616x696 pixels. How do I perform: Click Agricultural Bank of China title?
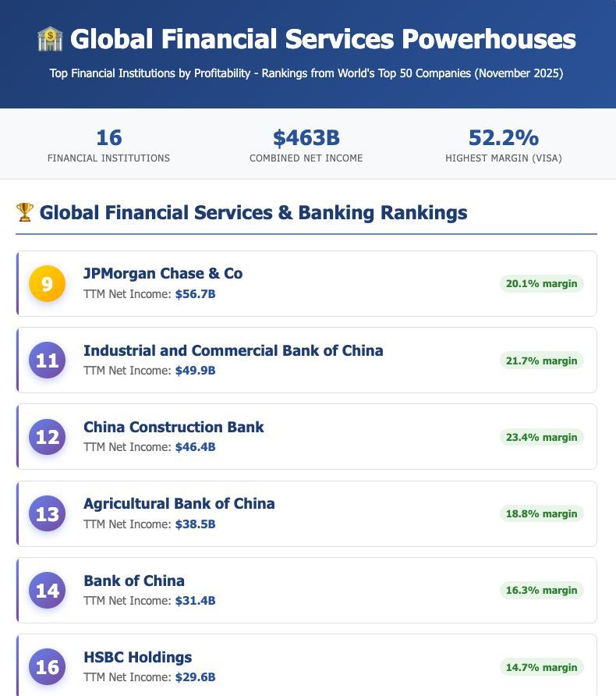(x=179, y=503)
